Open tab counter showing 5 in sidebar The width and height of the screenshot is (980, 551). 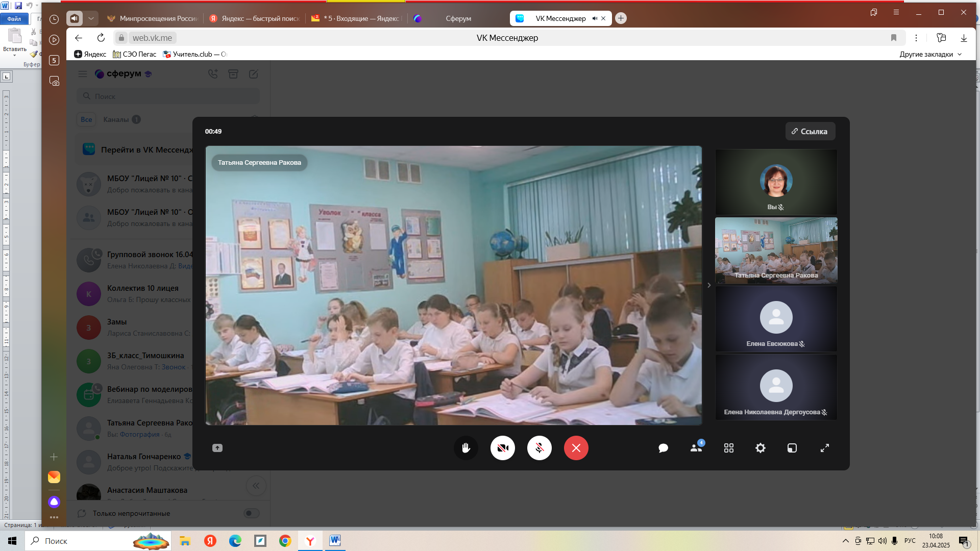[54, 60]
